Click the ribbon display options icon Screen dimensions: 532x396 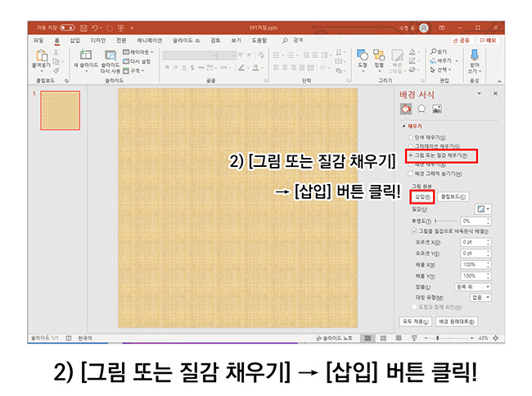[x=442, y=28]
